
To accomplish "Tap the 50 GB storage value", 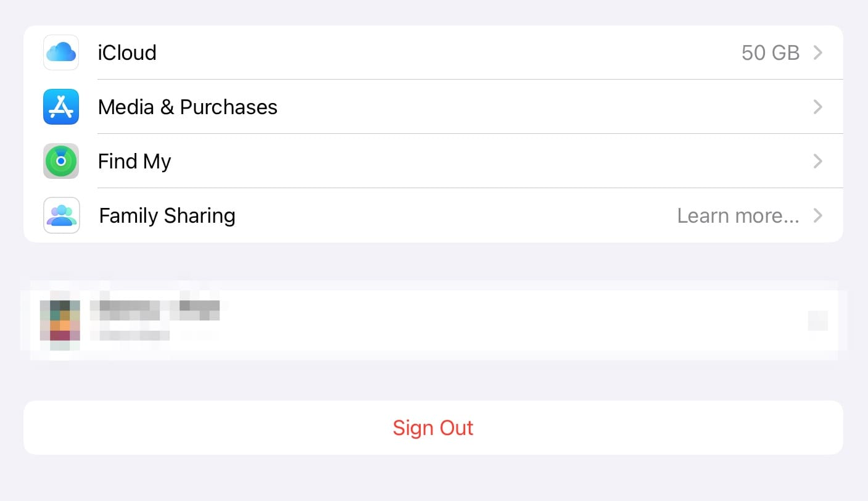I will tap(771, 53).
